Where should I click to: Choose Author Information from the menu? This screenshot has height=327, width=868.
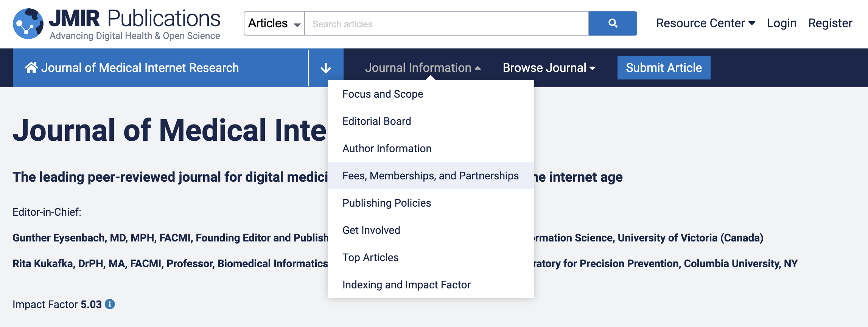click(x=387, y=148)
